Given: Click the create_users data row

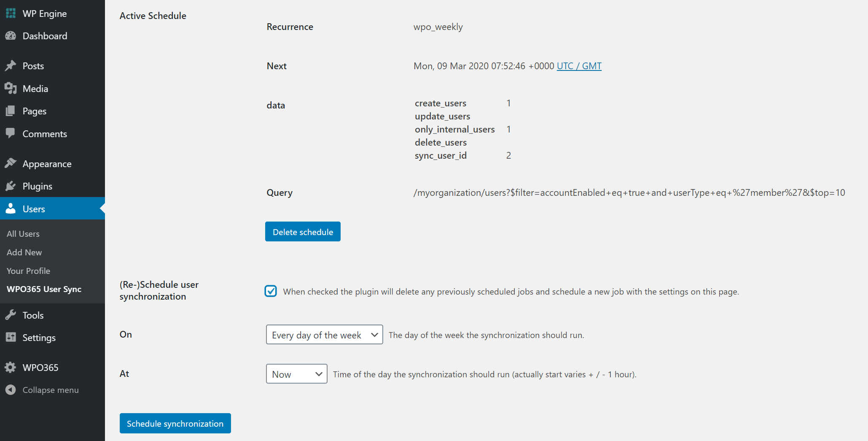Looking at the screenshot, I should tap(463, 103).
